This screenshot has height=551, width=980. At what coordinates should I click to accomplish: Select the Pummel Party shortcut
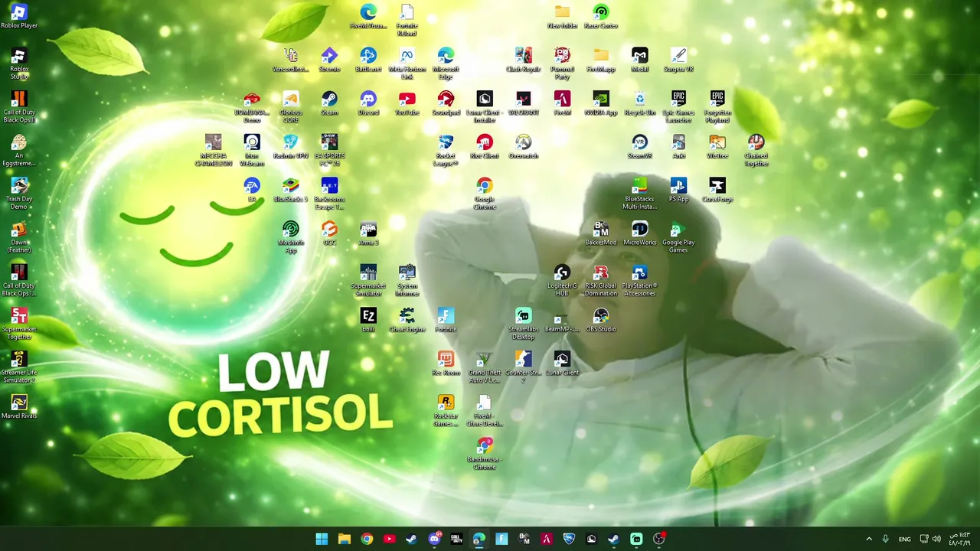coord(562,64)
